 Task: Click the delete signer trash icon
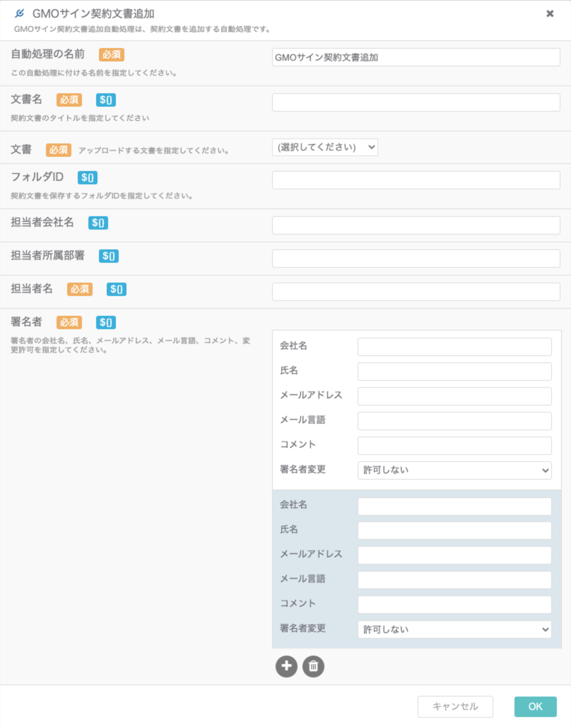[x=313, y=666]
